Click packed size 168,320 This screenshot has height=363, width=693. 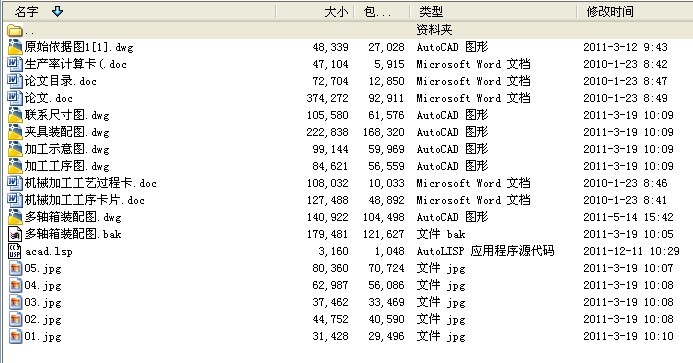(384, 132)
